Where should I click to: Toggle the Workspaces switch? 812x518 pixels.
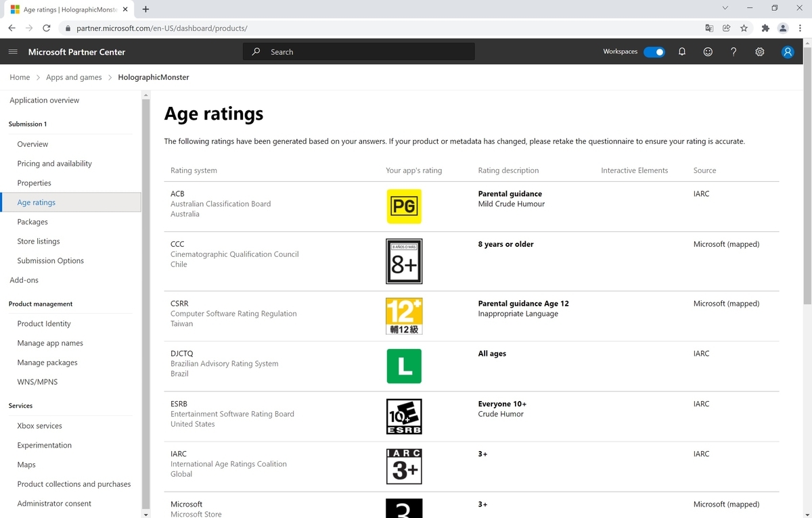click(x=654, y=52)
